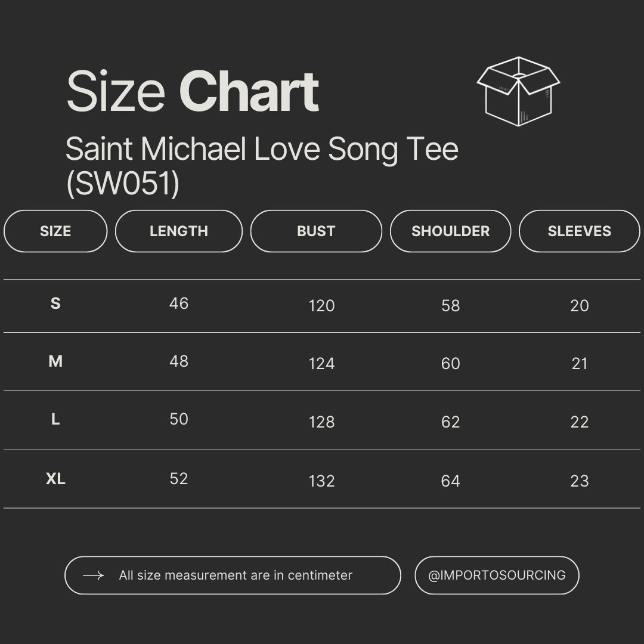The height and width of the screenshot is (644, 644).
Task: Click shoulder value 62 in L row
Action: tap(450, 422)
